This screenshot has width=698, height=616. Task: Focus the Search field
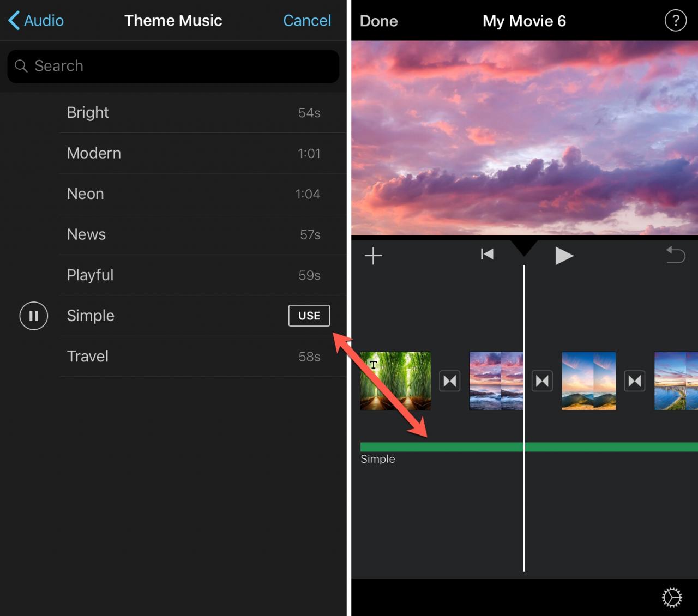click(173, 67)
